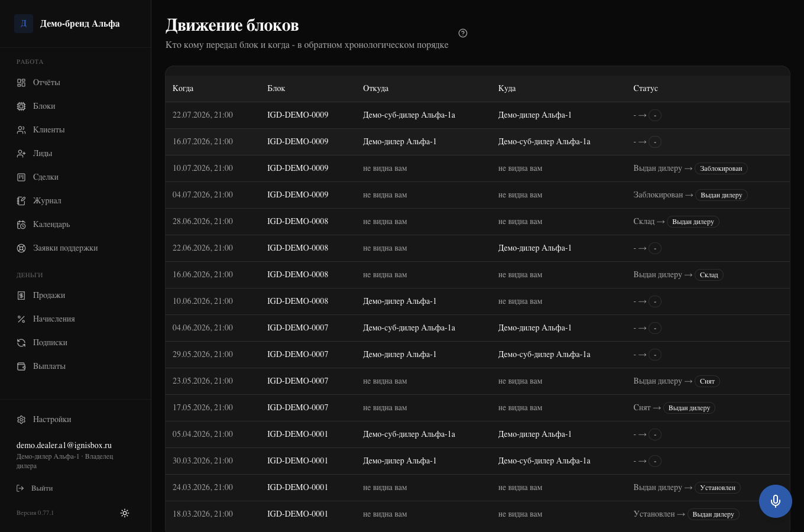The height and width of the screenshot is (532, 804).
Task: Click the Отчёты sidebar icon
Action: (x=21, y=83)
